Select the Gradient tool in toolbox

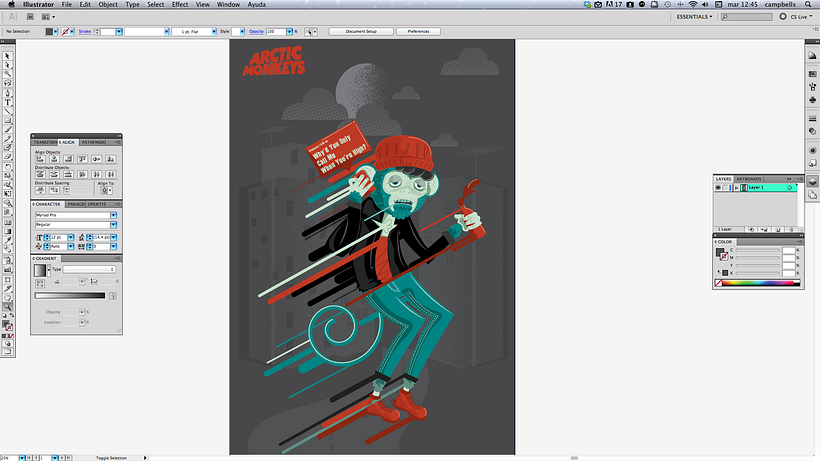pyautogui.click(x=7, y=231)
